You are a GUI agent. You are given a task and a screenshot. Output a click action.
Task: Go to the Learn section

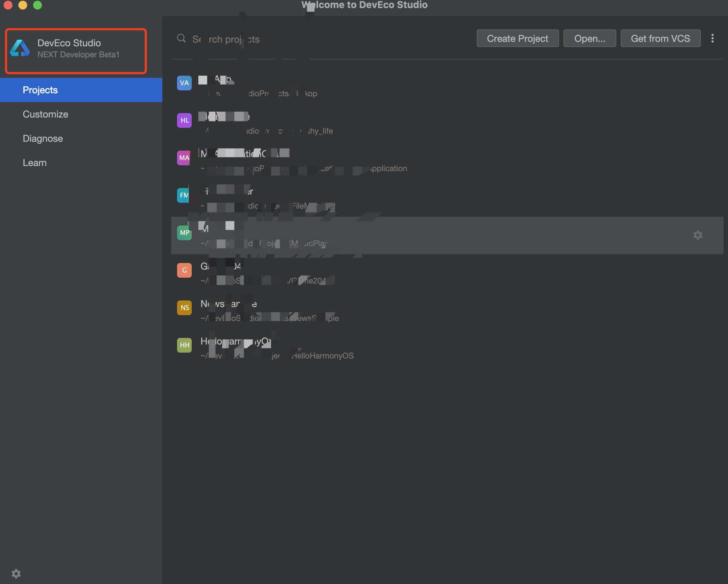[x=35, y=163]
